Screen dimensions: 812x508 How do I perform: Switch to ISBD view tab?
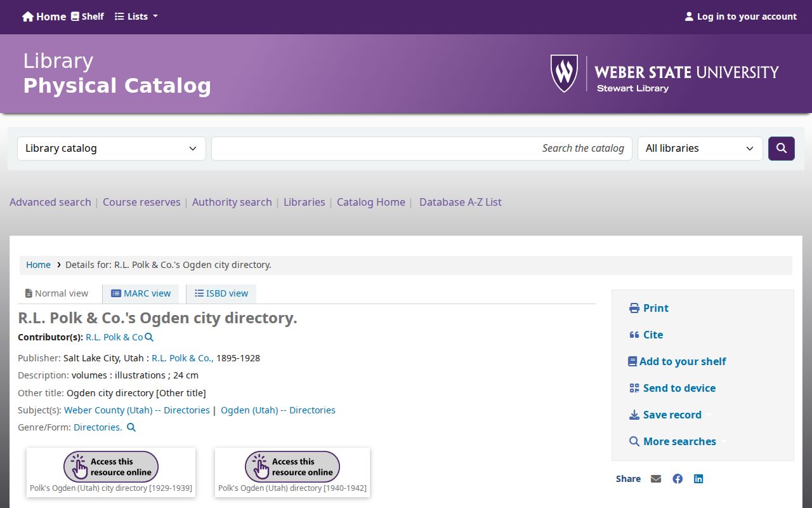[221, 293]
